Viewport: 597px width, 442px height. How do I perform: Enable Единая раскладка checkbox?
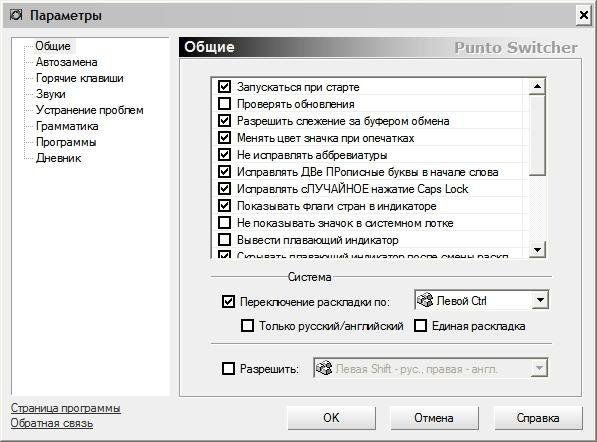[x=420, y=326]
